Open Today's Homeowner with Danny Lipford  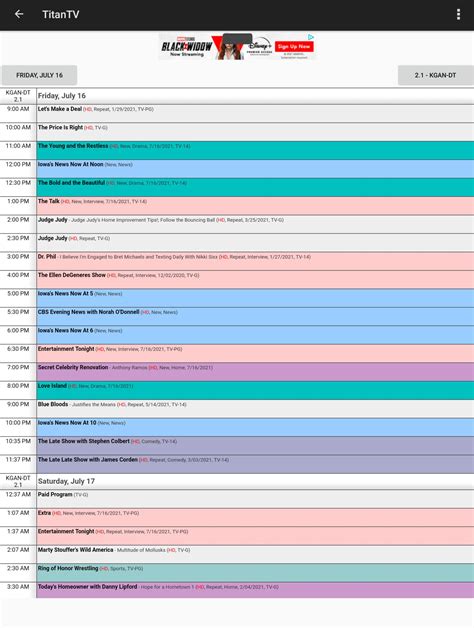pyautogui.click(x=255, y=590)
